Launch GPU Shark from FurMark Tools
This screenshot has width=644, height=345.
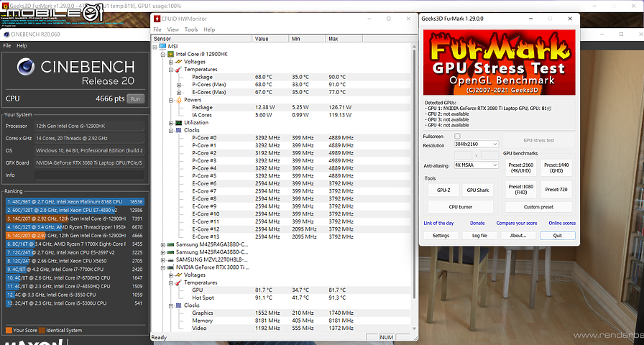(478, 190)
